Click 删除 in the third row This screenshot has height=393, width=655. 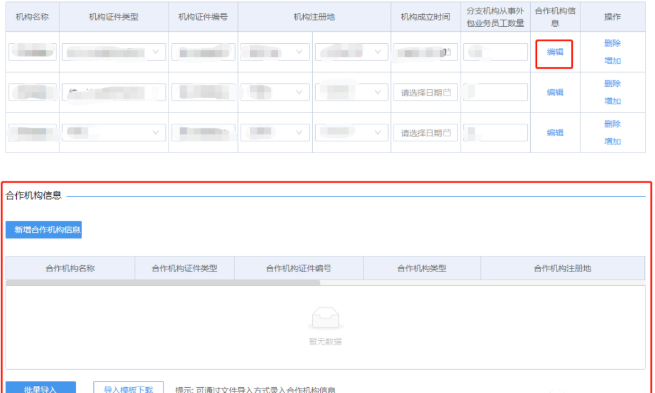click(x=612, y=124)
